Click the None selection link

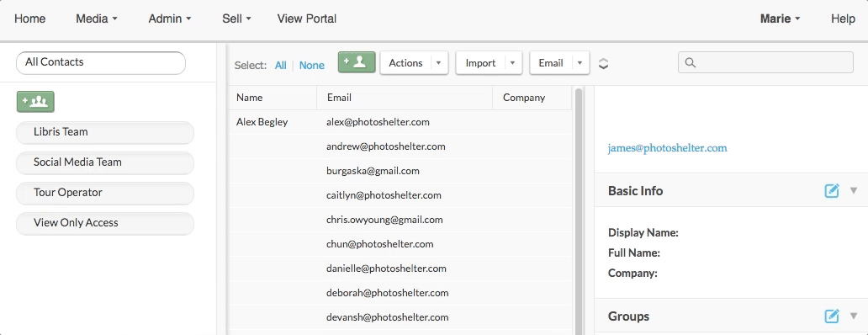pyautogui.click(x=312, y=66)
